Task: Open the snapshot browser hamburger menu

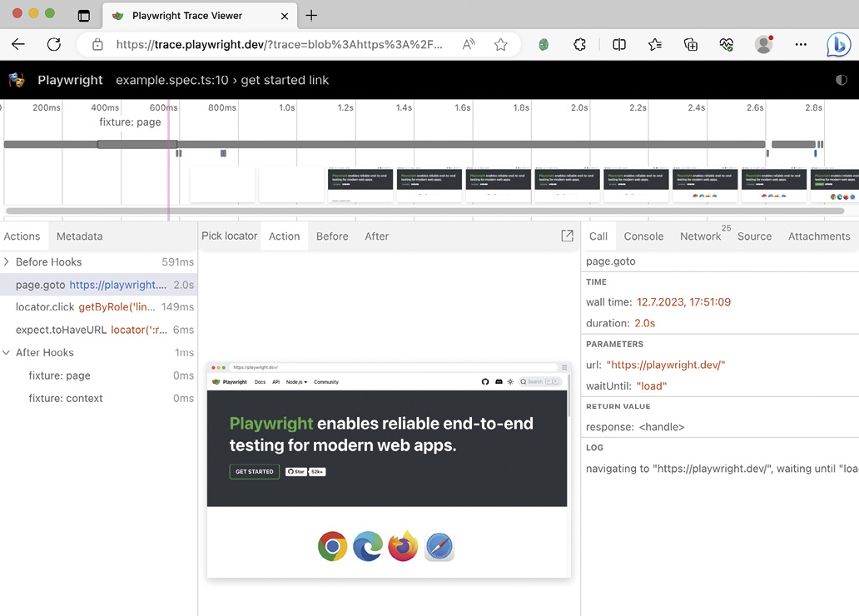Action: 564,367
